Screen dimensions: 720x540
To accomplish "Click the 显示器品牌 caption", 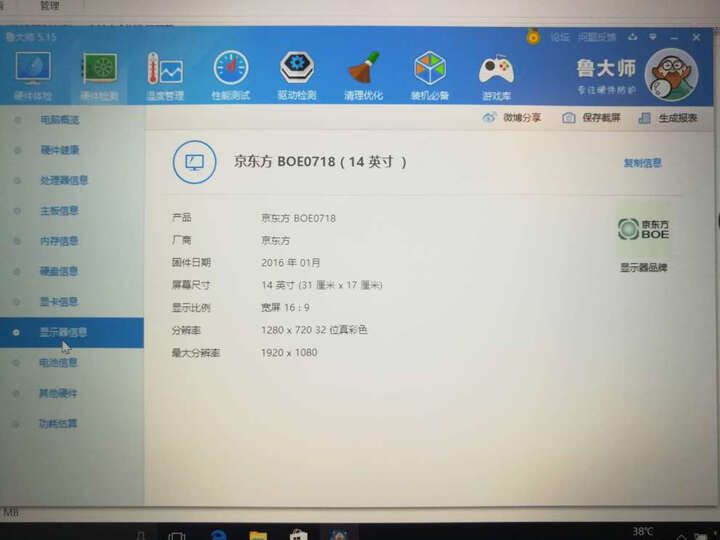I will [x=644, y=268].
